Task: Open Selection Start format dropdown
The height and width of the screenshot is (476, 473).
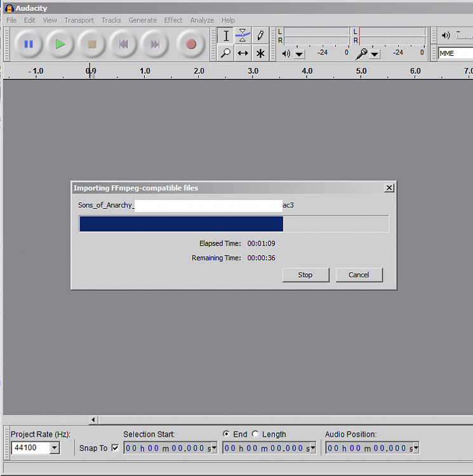Action: point(215,448)
